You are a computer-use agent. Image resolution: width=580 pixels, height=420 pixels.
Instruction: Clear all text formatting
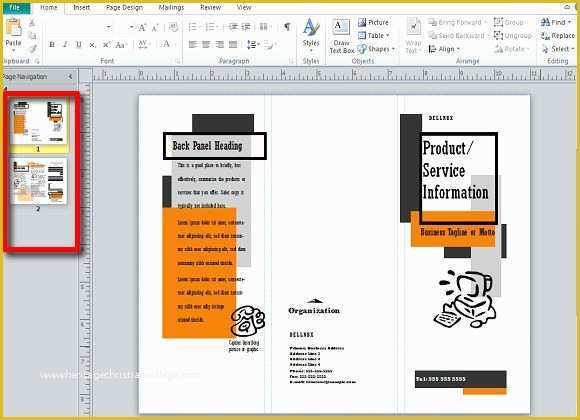(173, 27)
